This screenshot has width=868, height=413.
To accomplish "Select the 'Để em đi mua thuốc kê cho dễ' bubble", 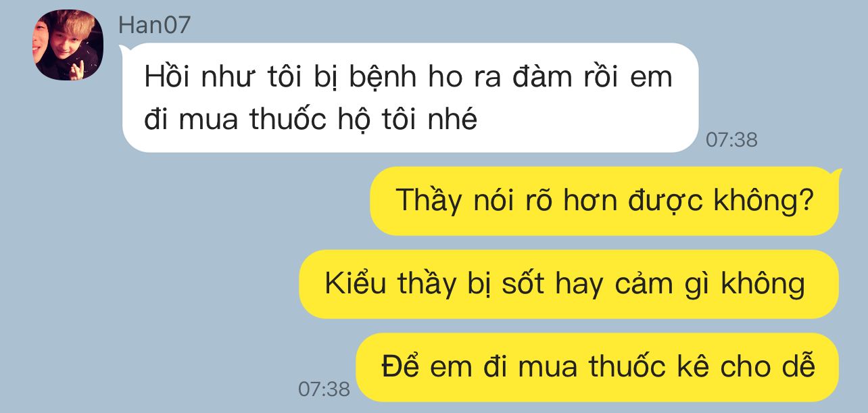I will pos(597,367).
